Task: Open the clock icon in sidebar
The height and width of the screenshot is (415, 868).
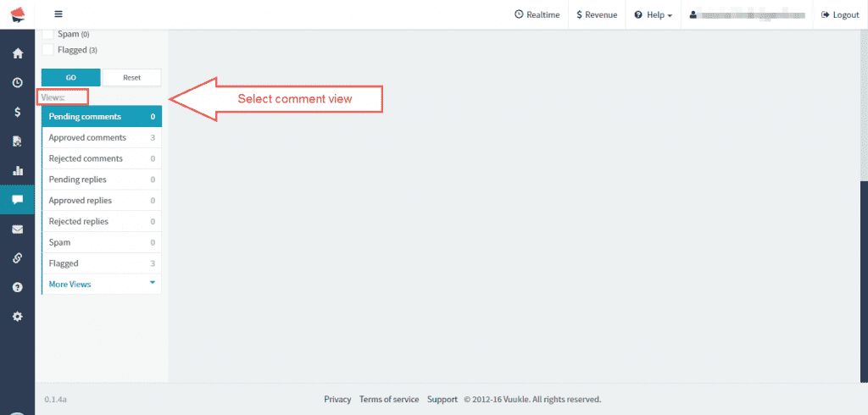Action: [17, 83]
